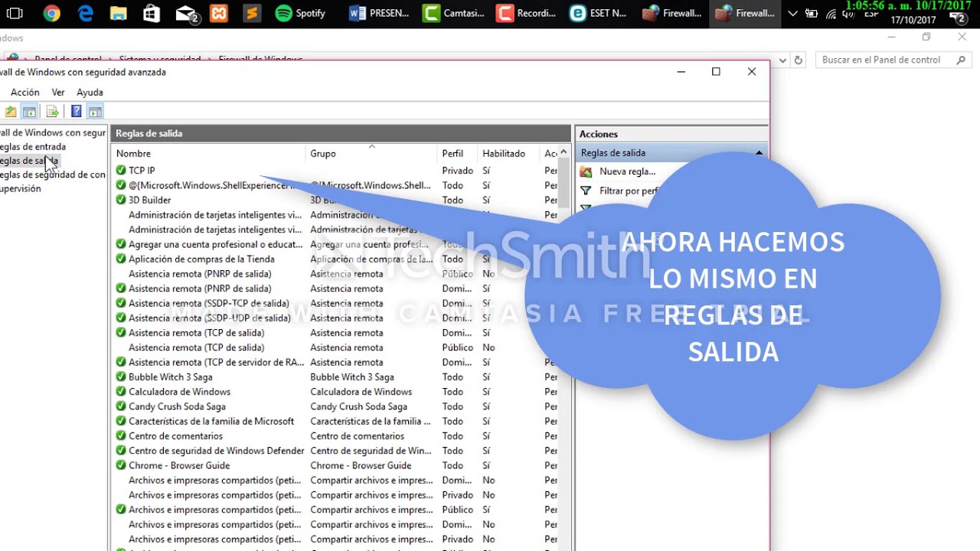Click Filtrar por perfil action link

(x=629, y=191)
